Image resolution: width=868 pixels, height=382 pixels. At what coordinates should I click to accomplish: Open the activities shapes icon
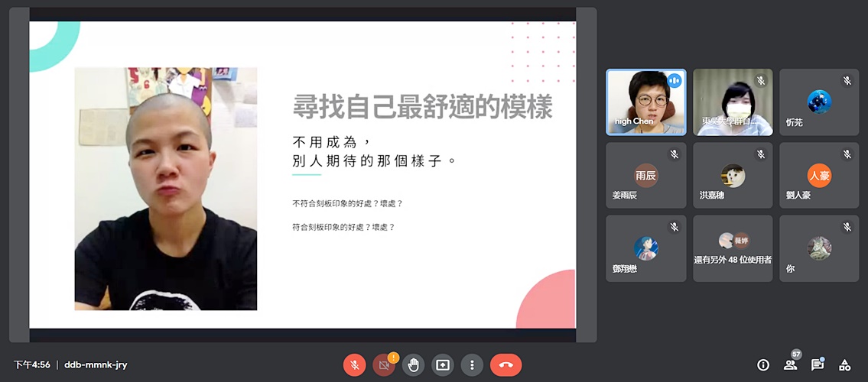(x=844, y=365)
